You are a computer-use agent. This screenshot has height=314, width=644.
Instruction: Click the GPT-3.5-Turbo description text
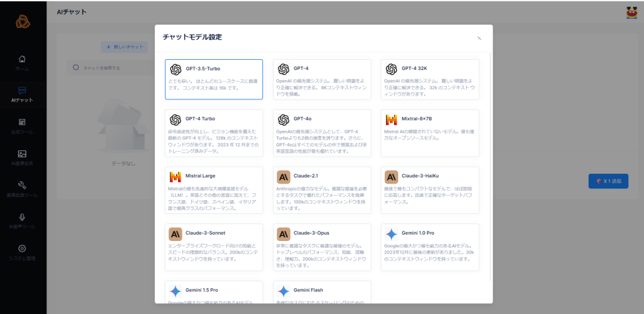pos(213,85)
